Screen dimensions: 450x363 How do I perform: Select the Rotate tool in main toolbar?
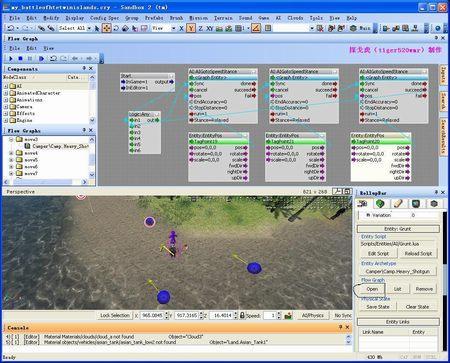point(116,28)
